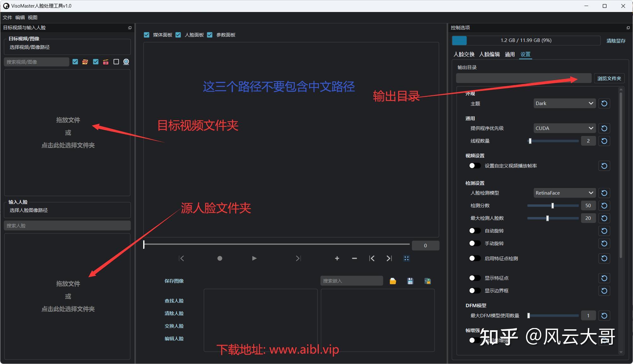The image size is (633, 364).
Task: Select the image filter icon above media search
Action: click(x=85, y=62)
